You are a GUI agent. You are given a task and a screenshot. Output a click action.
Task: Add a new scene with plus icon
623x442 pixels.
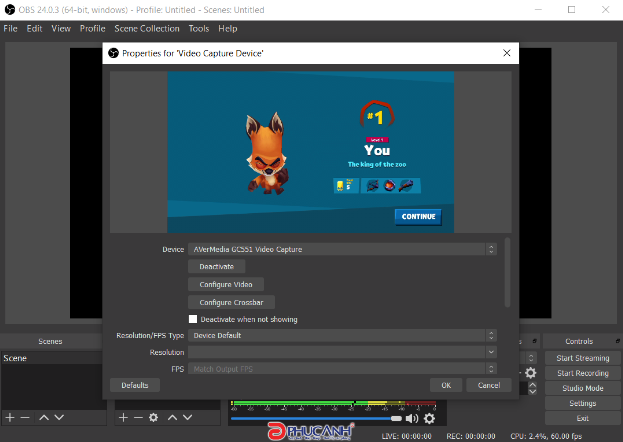(x=10, y=417)
